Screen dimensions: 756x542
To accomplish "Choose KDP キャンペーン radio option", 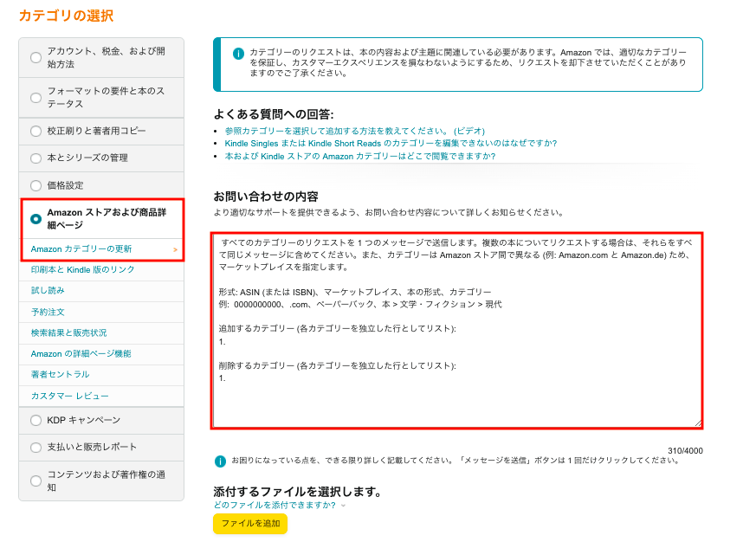I will [x=36, y=421].
